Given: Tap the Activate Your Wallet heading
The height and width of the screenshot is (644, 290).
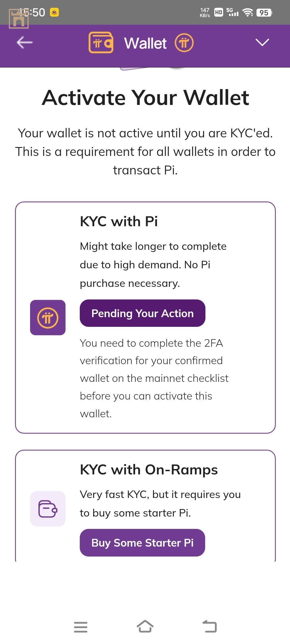Looking at the screenshot, I should 145,97.
